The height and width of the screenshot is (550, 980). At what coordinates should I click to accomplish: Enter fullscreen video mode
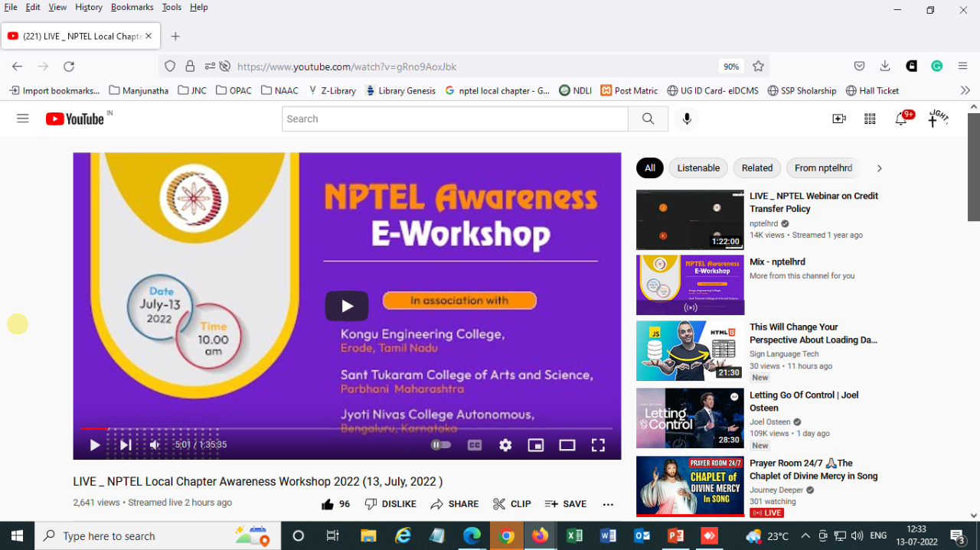(598, 445)
